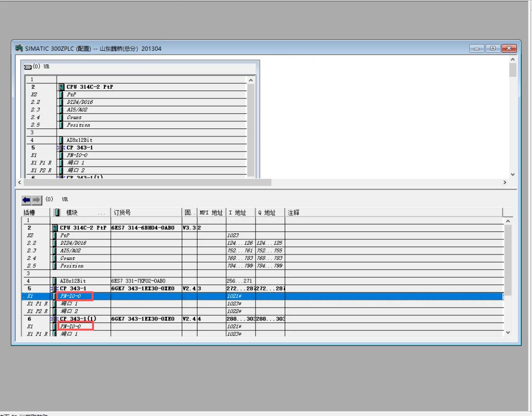
Task: Click the upper pane horizontal scrollbar left arrow
Action: pyautogui.click(x=20, y=183)
